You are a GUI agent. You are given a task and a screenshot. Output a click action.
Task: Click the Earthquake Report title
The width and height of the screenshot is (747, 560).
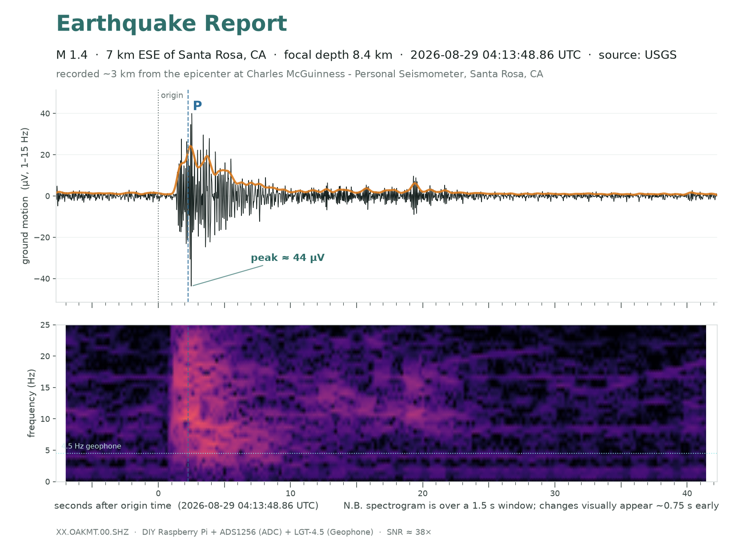click(172, 24)
